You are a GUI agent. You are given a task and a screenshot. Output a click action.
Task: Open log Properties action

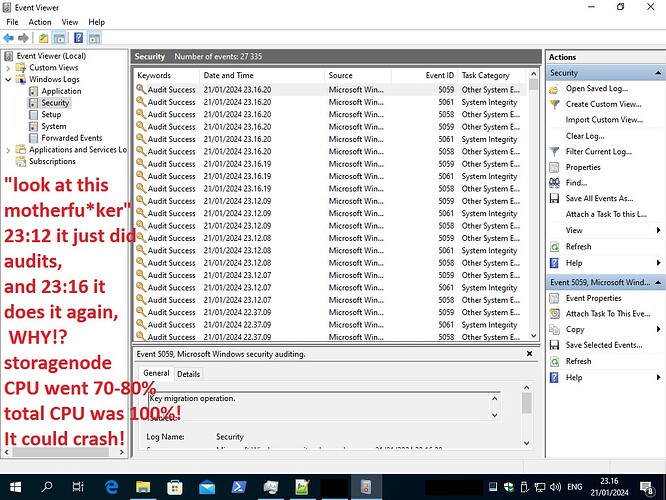(x=583, y=167)
